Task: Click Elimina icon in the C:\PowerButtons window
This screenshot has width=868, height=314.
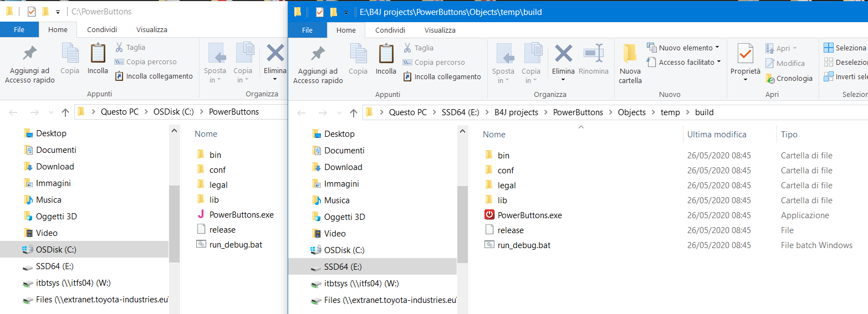Action: pos(275,53)
